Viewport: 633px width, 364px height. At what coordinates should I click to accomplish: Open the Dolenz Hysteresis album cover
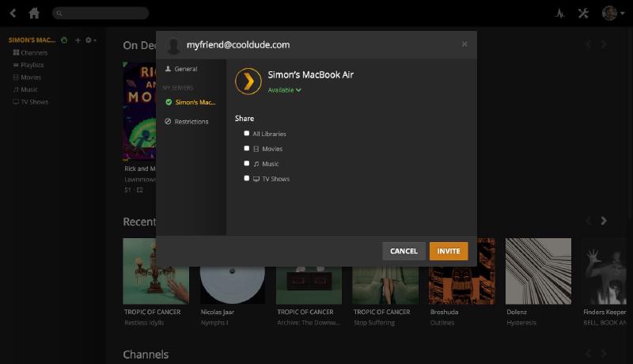tap(538, 271)
